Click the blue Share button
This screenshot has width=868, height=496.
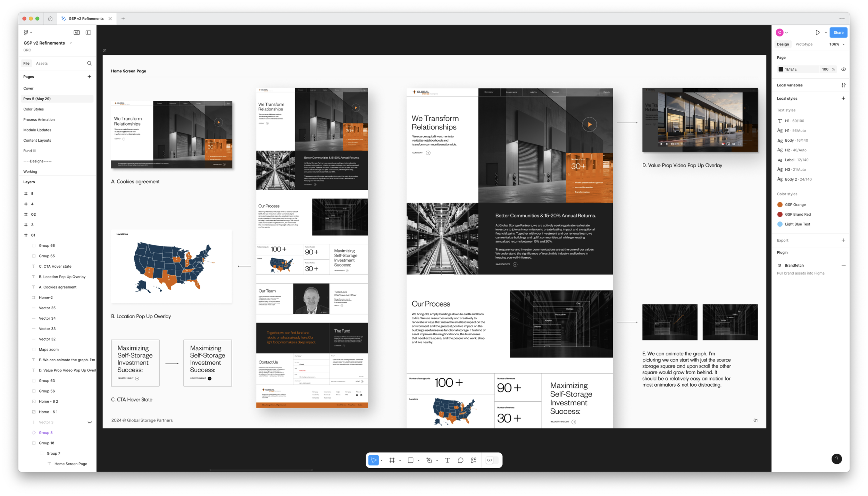pyautogui.click(x=838, y=33)
